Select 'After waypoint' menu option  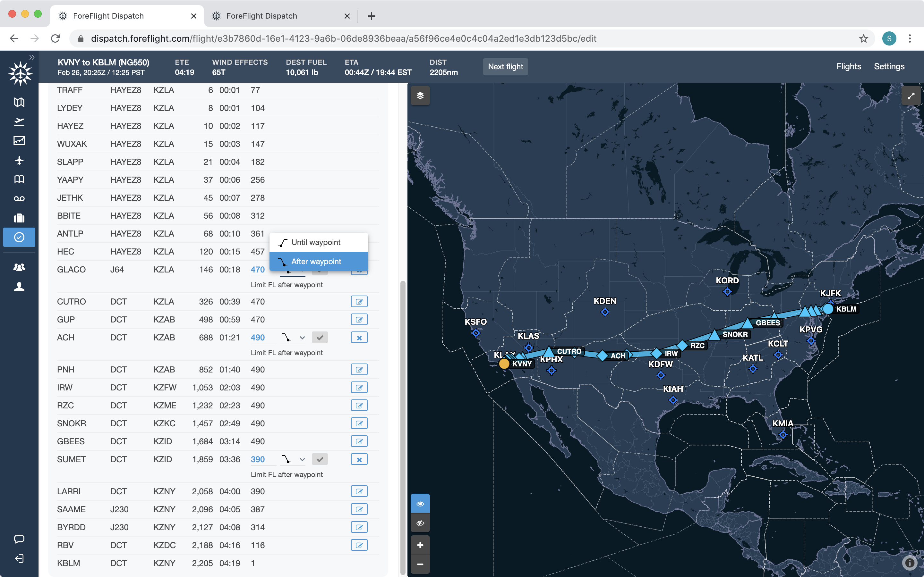click(x=319, y=261)
